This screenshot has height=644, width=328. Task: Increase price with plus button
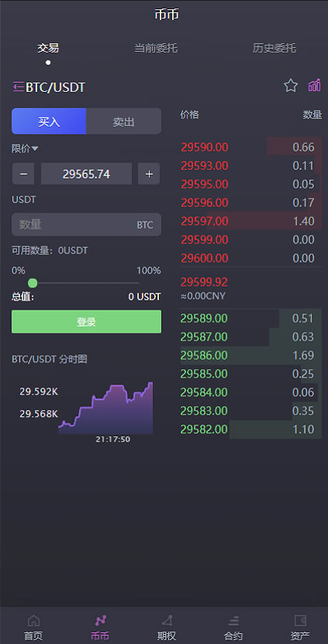tap(149, 174)
